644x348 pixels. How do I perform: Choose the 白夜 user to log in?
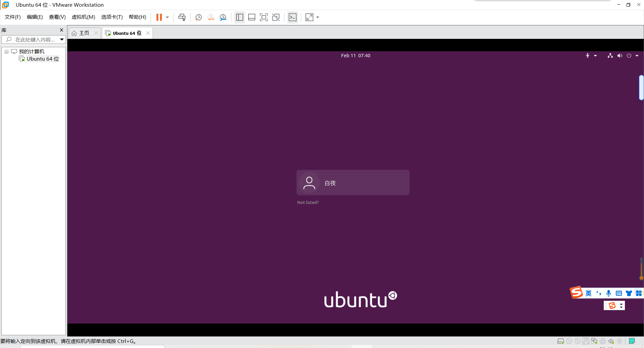pyautogui.click(x=353, y=183)
